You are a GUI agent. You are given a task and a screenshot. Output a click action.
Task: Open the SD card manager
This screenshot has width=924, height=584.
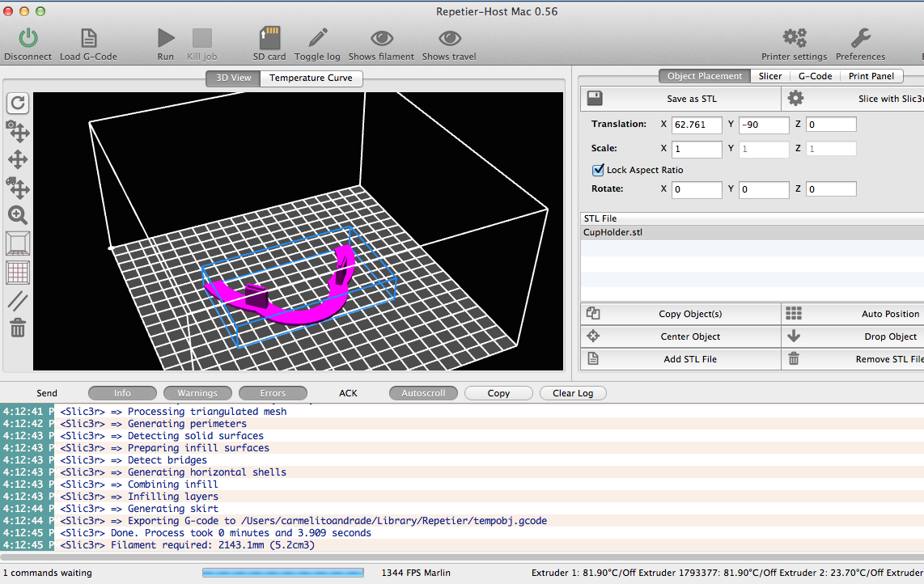[x=269, y=44]
